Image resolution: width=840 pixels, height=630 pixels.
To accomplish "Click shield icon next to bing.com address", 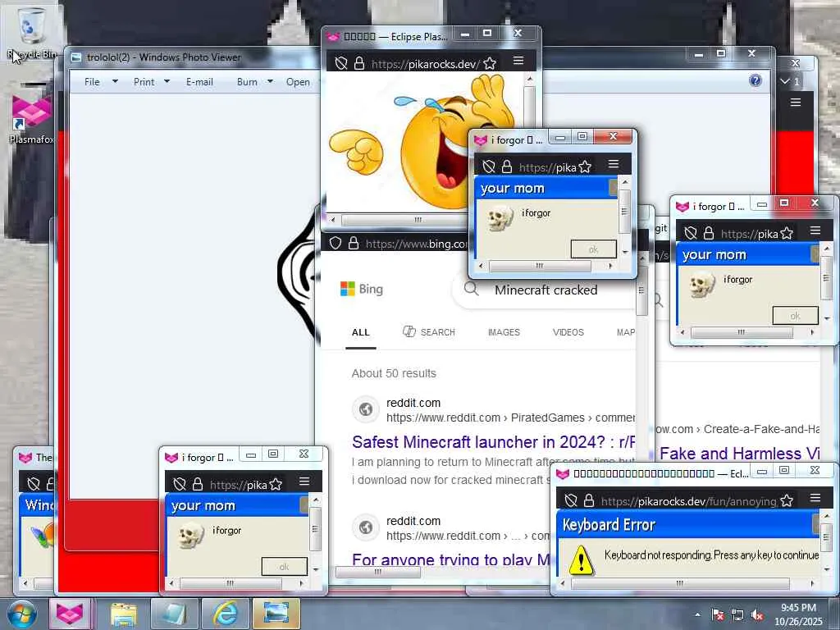I will click(x=336, y=243).
